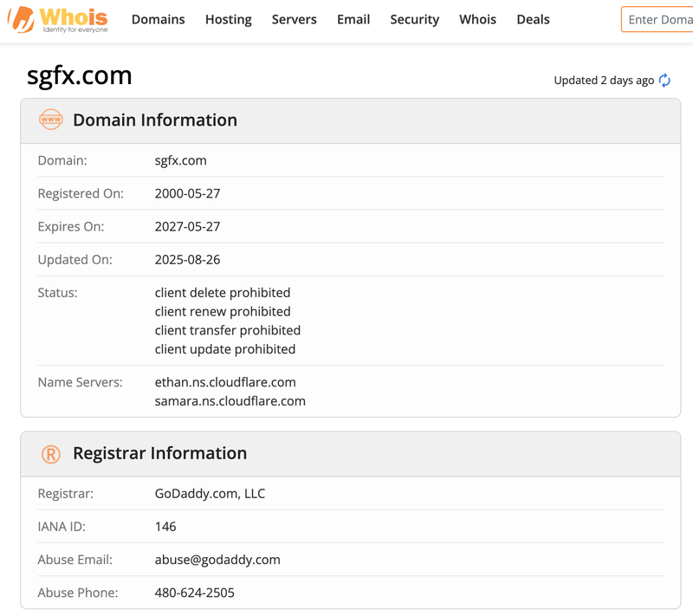Click the 'Domain:' label
This screenshot has width=693, height=616.
[62, 160]
